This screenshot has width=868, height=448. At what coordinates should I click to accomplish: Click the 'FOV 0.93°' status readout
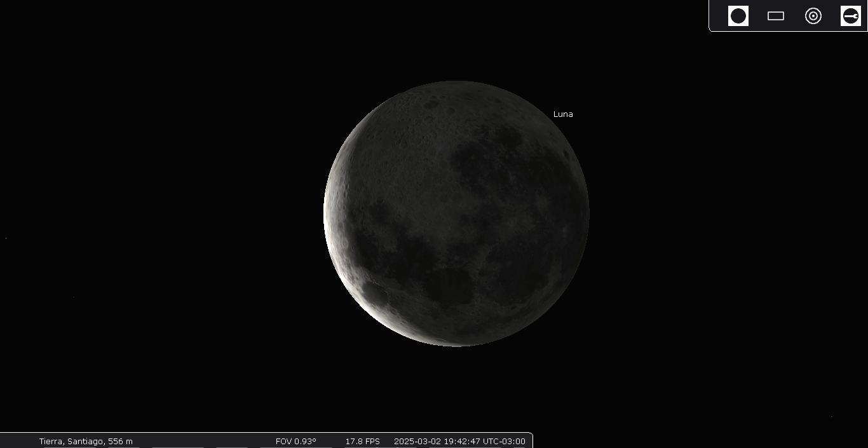(295, 441)
